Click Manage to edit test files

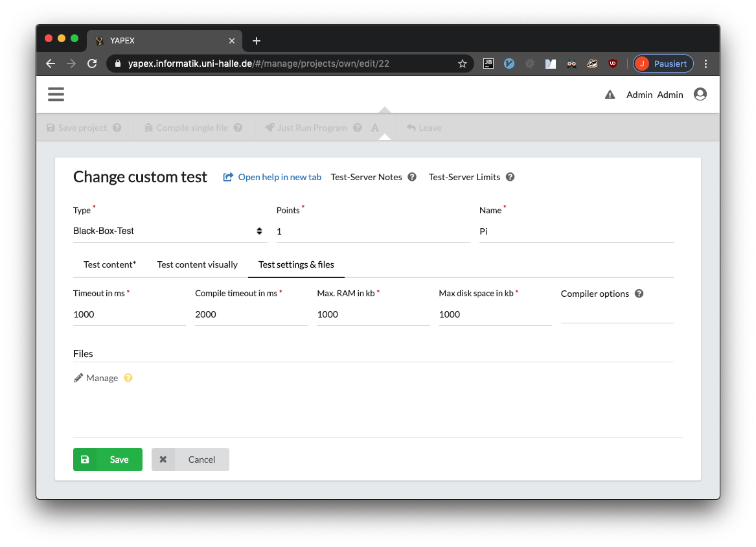click(x=97, y=378)
